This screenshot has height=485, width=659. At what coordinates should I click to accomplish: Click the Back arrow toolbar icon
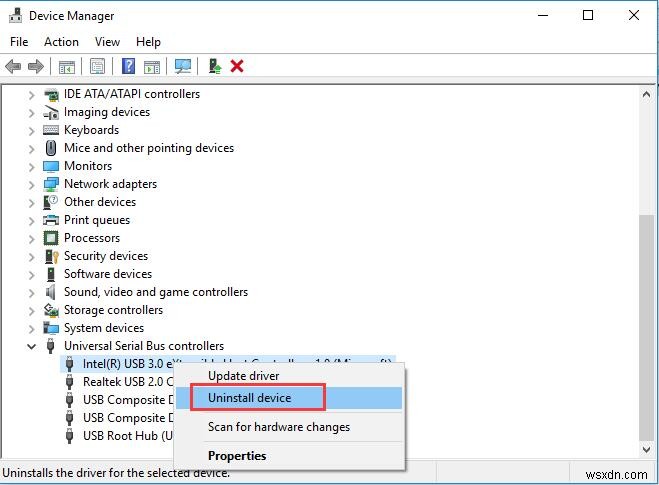(13, 66)
